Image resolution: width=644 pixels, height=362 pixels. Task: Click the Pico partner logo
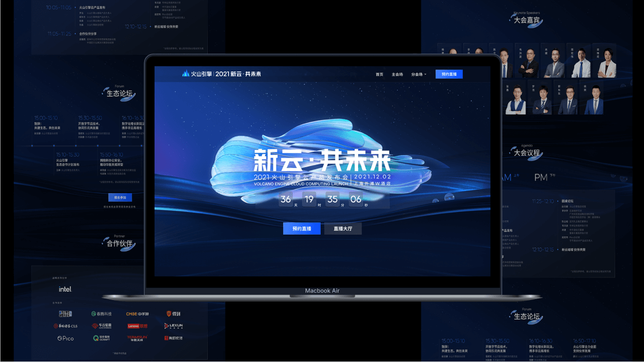(65, 338)
